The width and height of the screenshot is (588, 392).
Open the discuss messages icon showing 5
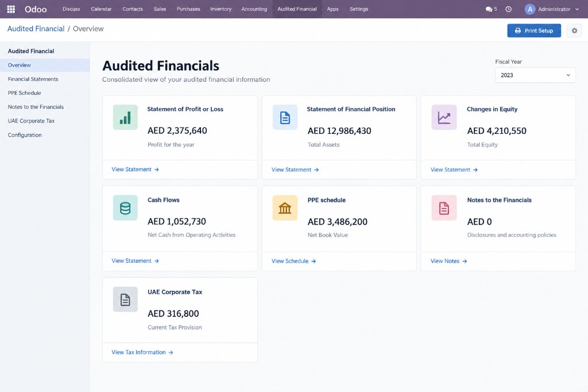click(x=491, y=9)
